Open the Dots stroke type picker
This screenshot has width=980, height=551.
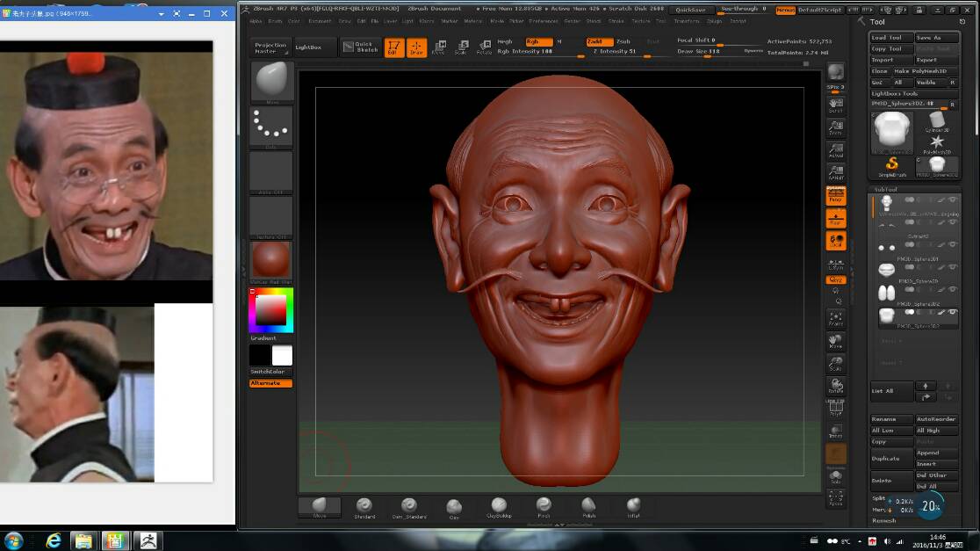tap(271, 127)
